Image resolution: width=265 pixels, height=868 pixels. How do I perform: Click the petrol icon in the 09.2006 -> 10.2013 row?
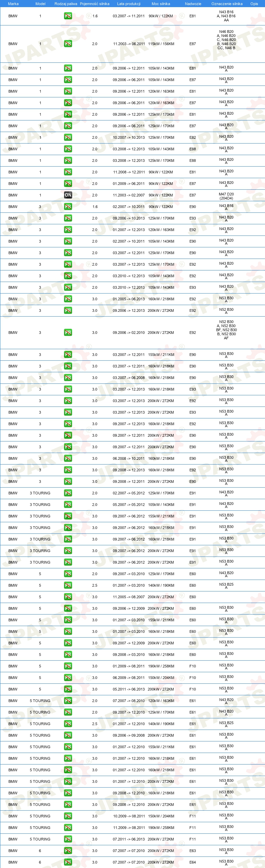[68, 218]
